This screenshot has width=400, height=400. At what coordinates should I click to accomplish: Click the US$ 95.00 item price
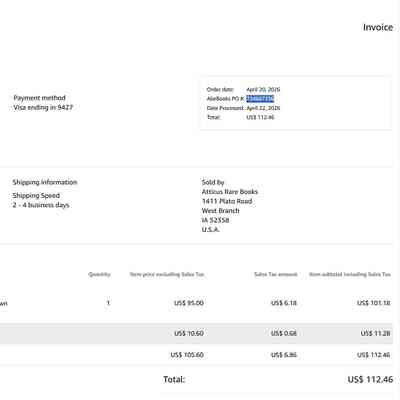(189, 303)
